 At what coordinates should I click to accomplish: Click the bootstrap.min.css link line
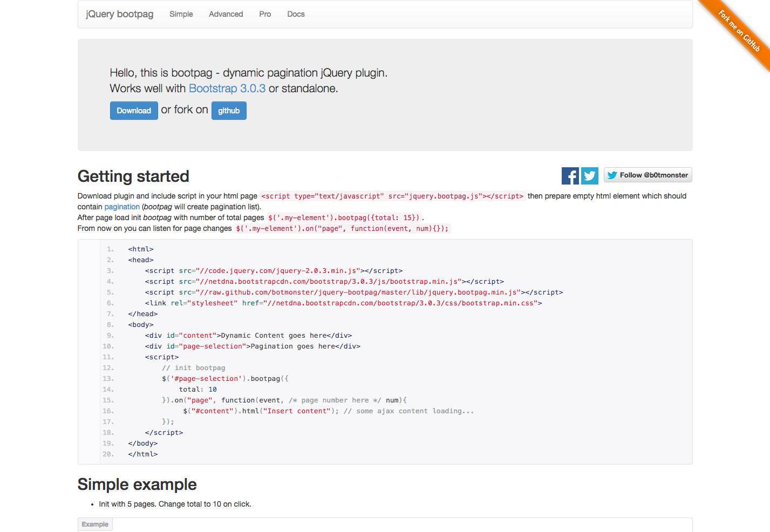point(344,303)
